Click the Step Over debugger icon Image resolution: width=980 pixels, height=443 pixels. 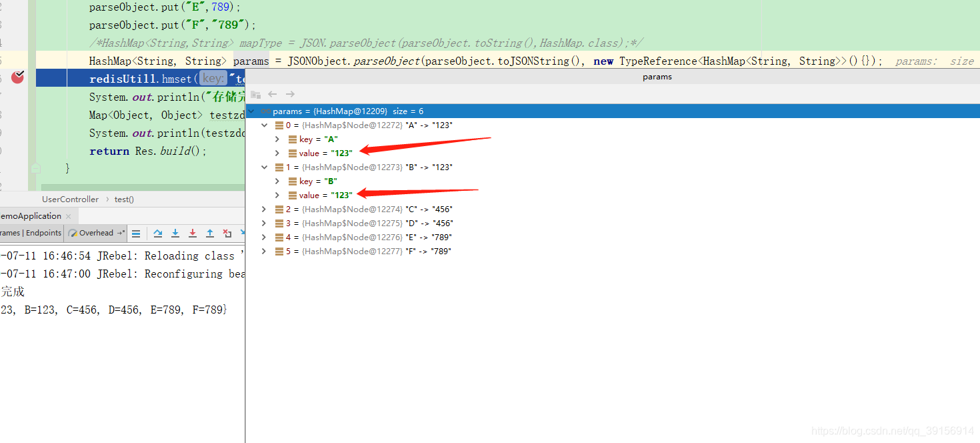(158, 234)
